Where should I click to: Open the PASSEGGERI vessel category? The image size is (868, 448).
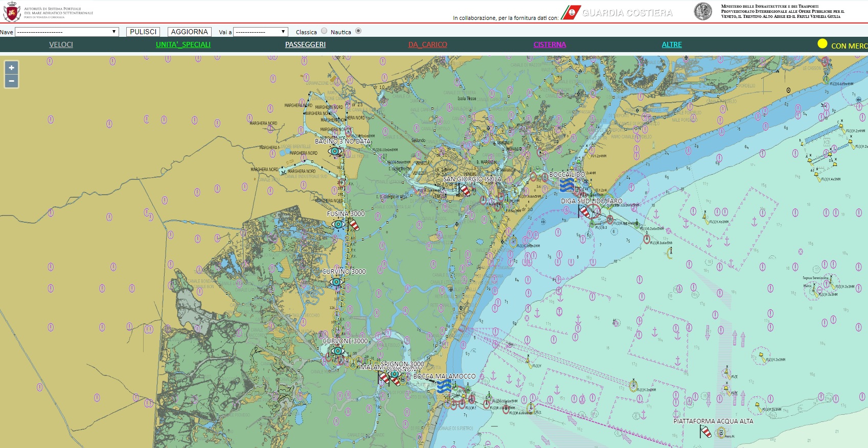tap(305, 44)
